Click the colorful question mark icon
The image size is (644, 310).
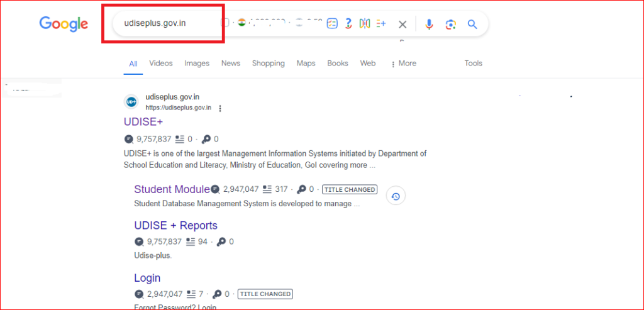(x=348, y=24)
